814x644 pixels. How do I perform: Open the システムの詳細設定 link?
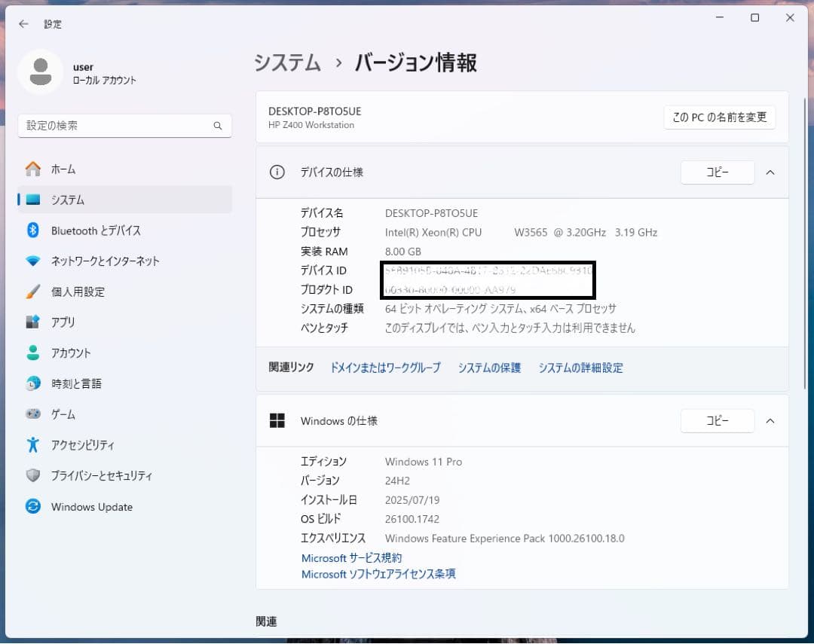(580, 368)
